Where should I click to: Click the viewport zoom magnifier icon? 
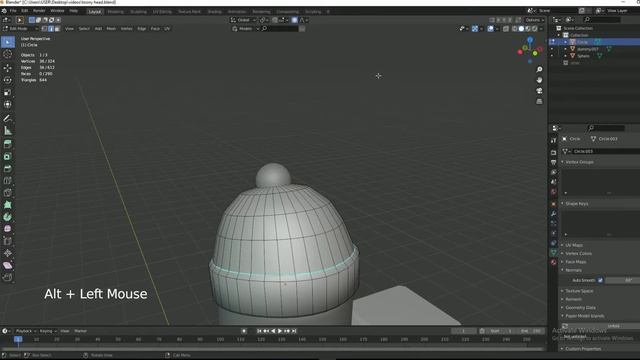click(539, 70)
